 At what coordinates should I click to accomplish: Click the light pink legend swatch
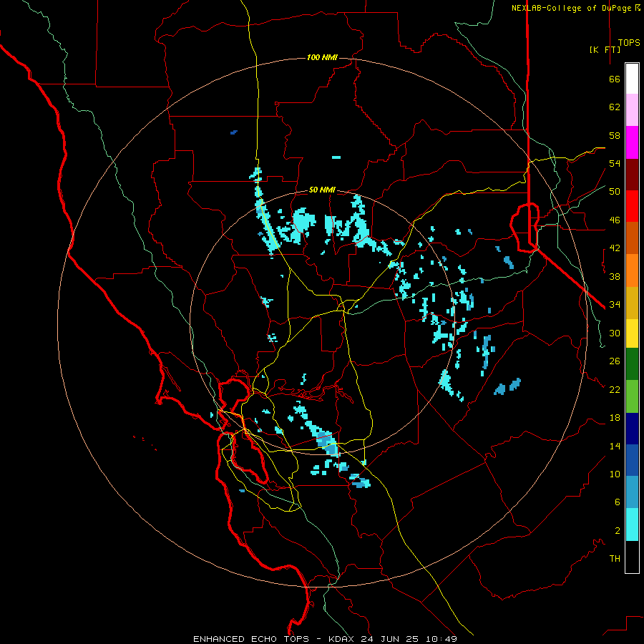click(x=632, y=110)
